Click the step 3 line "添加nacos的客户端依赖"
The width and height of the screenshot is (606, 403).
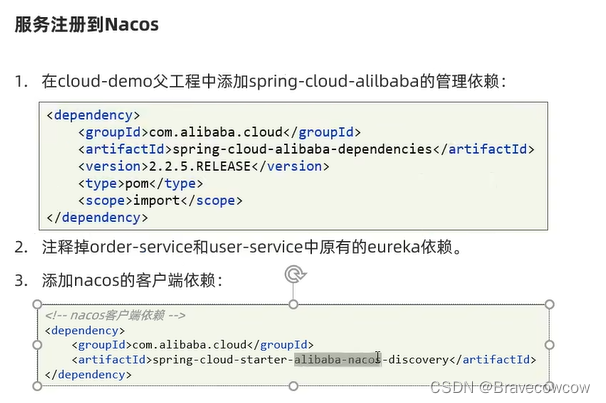[x=119, y=280]
